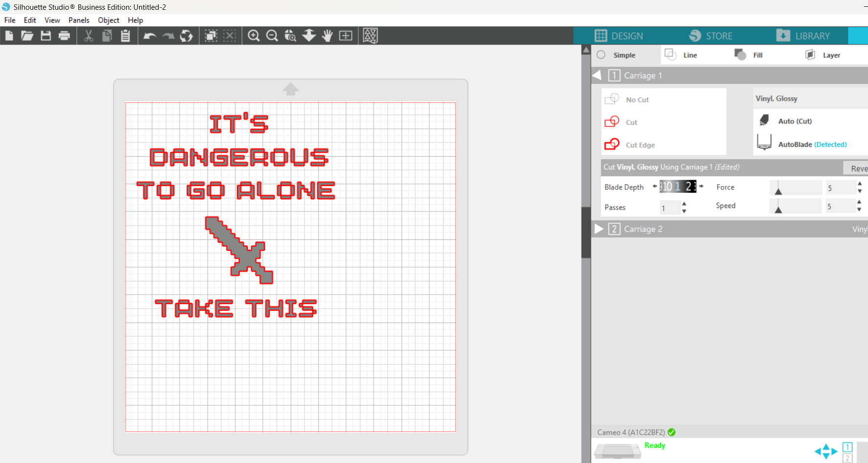Collapse the Carriage 1 section
The height and width of the screenshot is (463, 868).
(597, 75)
